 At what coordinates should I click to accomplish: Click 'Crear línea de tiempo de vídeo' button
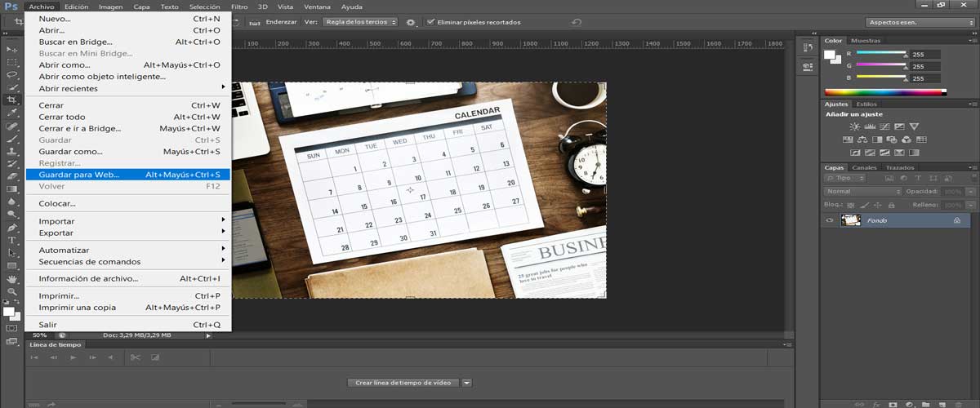click(x=403, y=382)
